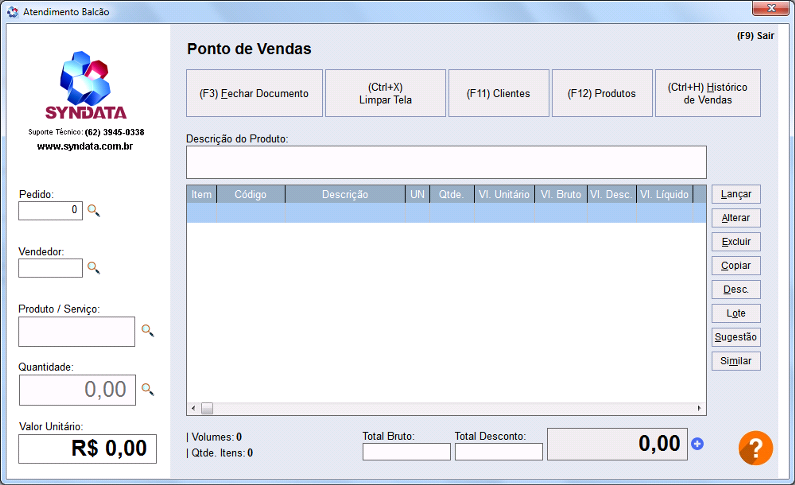Focus the Quantidade field
Screen dimensions: 795x485
coord(78,390)
